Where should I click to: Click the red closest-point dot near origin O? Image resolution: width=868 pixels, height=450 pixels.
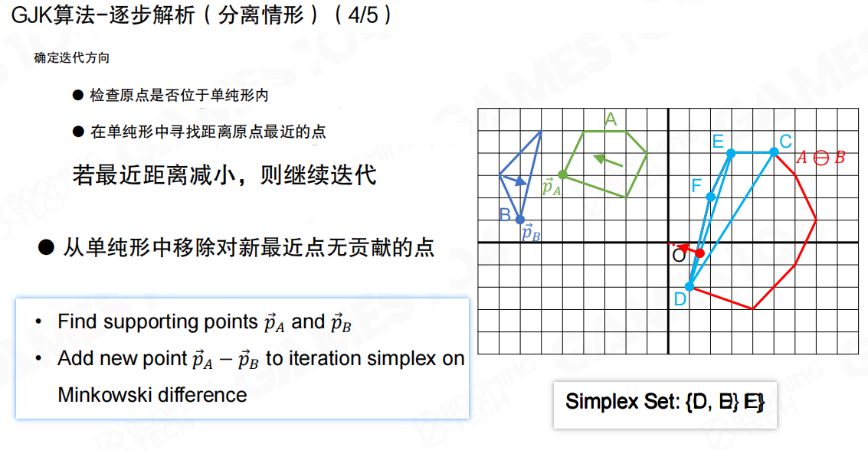(x=699, y=253)
